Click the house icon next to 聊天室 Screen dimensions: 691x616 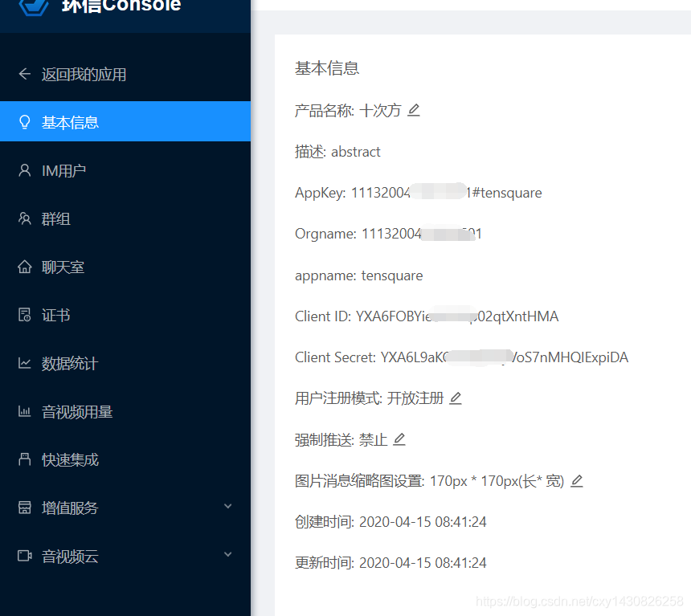[25, 267]
